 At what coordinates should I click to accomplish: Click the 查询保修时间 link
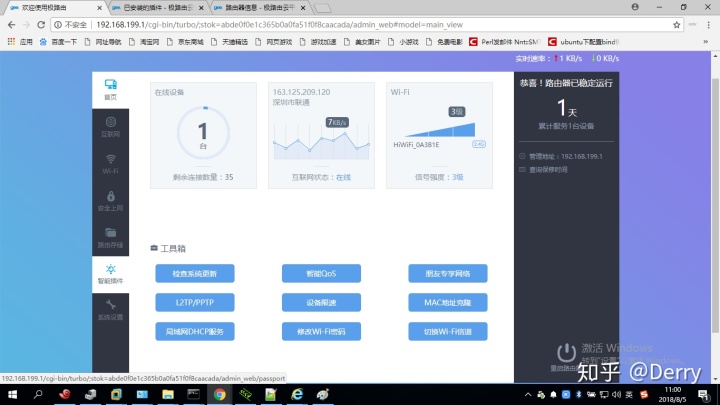pos(548,170)
